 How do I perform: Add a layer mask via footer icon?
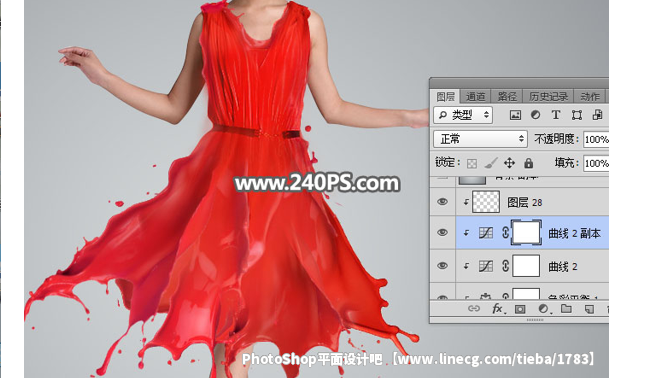520,309
